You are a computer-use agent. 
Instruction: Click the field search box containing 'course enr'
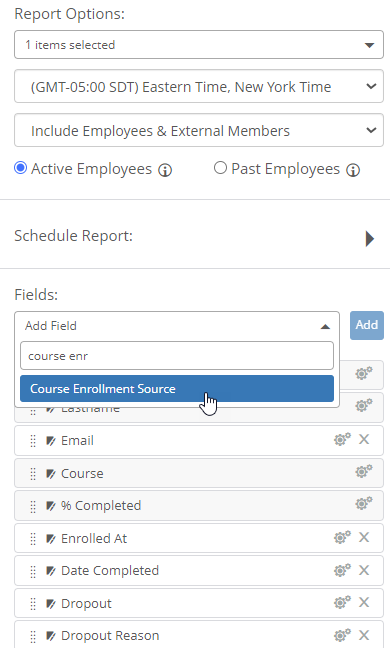pyautogui.click(x=177, y=355)
